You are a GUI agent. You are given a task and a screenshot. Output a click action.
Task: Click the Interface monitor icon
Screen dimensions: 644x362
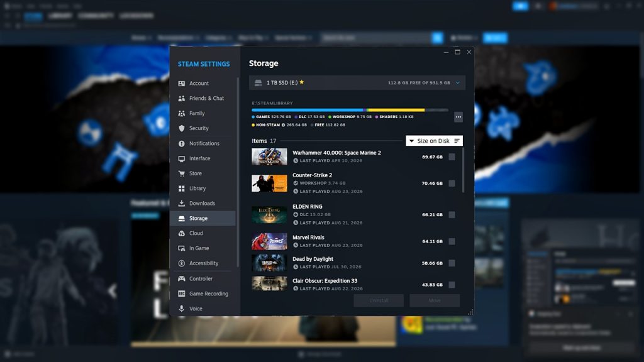coord(182,158)
